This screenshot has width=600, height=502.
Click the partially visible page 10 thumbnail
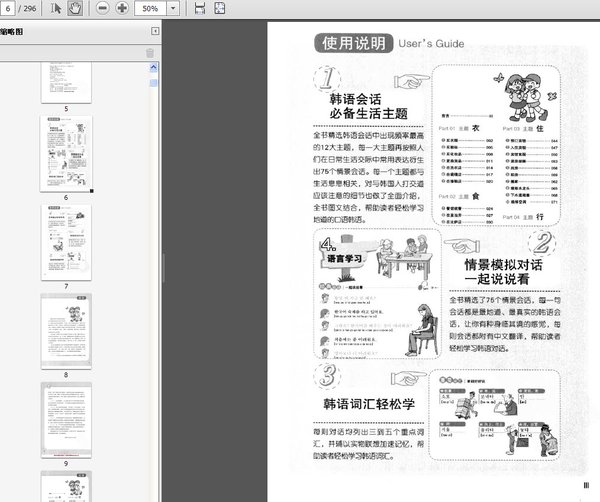(x=66, y=486)
